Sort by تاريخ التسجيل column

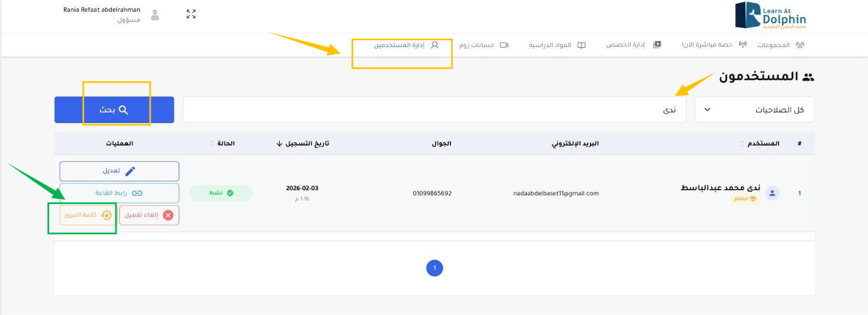[x=303, y=144]
